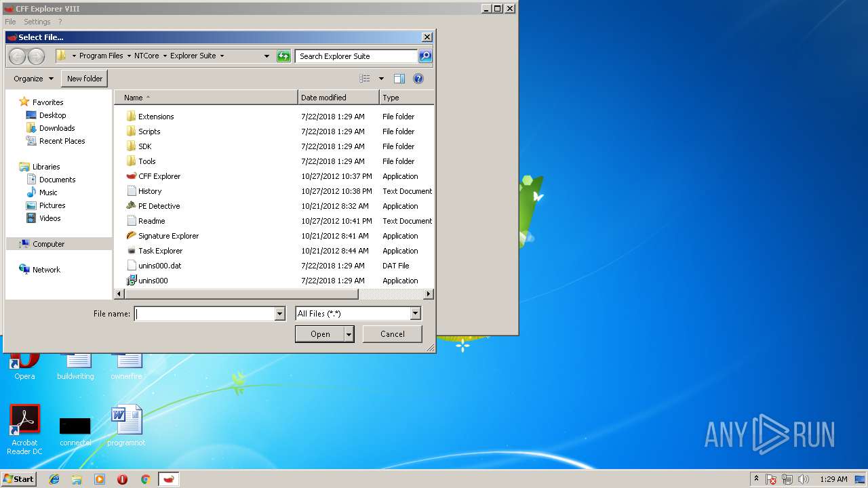
Task: Open Chrome from the taskbar
Action: point(145,479)
